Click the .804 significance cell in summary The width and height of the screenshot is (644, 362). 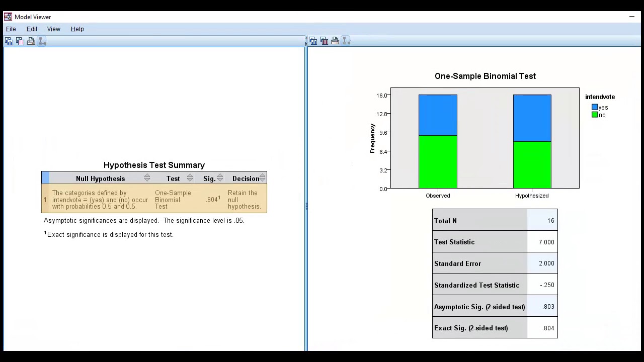(213, 199)
